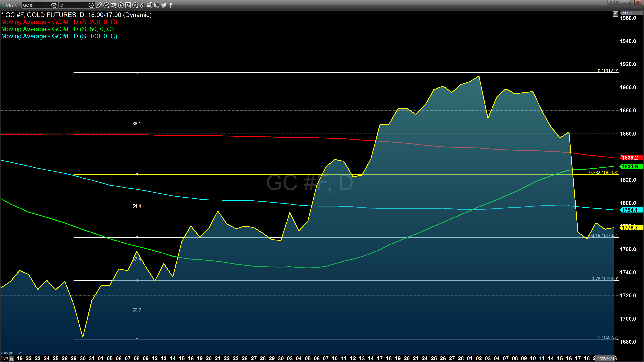644x362 pixels.
Task: Select the pencil drawing tool
Action: coord(99,5)
